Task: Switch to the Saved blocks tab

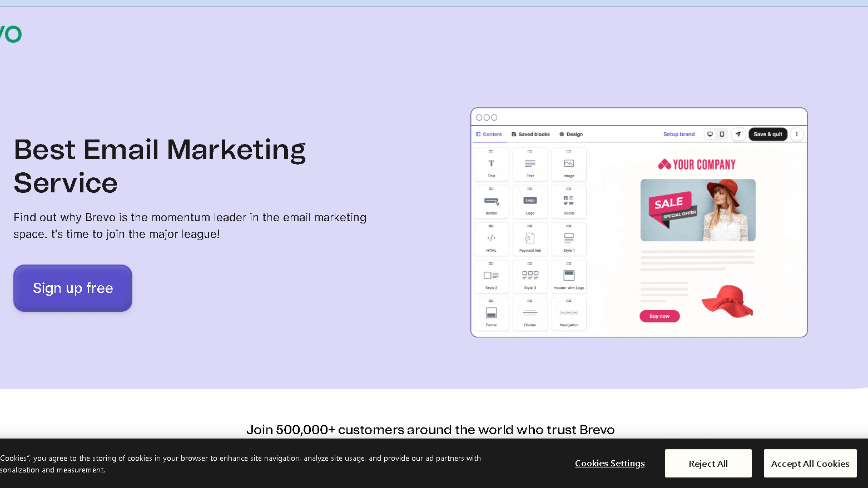Action: pyautogui.click(x=530, y=134)
